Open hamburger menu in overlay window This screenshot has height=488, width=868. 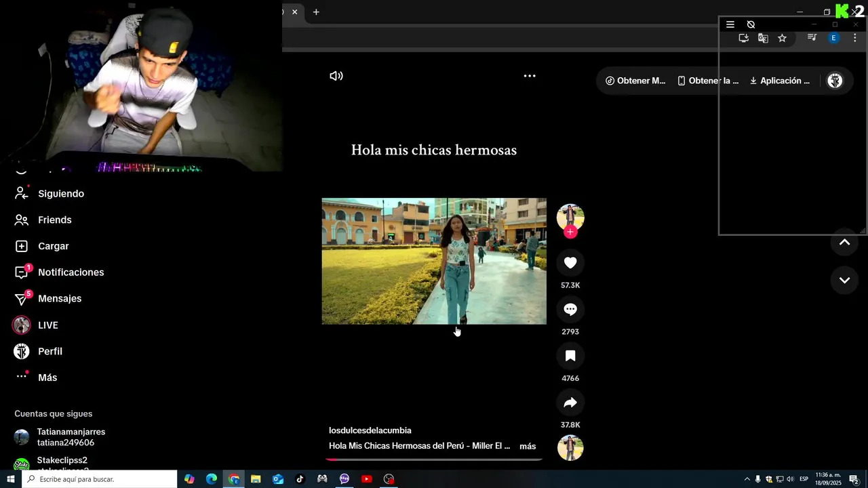coord(730,24)
